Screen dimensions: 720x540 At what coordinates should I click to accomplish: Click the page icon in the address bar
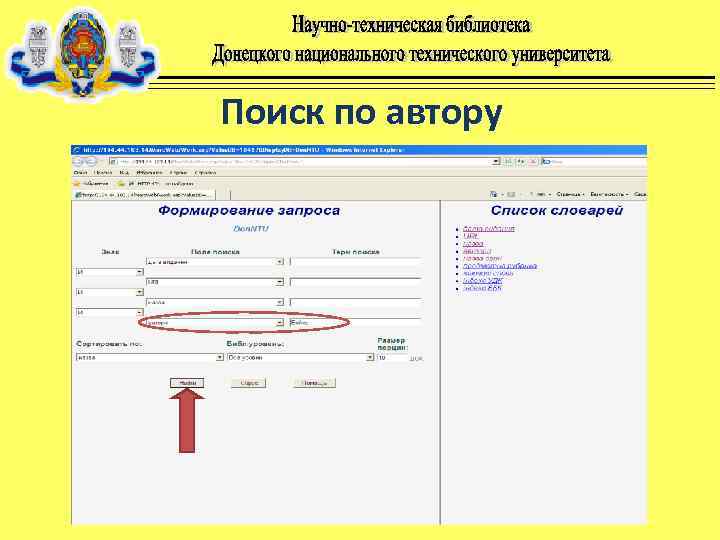[x=113, y=162]
